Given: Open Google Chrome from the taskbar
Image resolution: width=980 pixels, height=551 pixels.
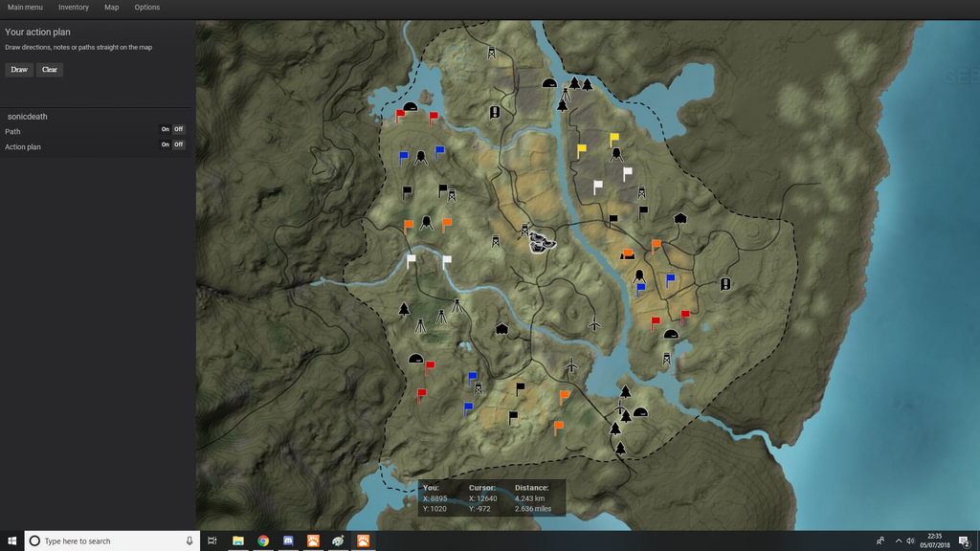Looking at the screenshot, I should 263,541.
